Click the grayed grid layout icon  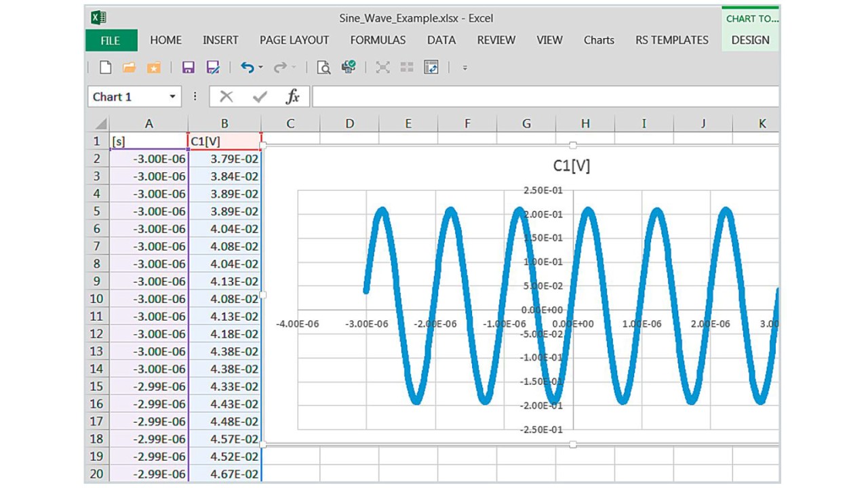click(x=407, y=67)
